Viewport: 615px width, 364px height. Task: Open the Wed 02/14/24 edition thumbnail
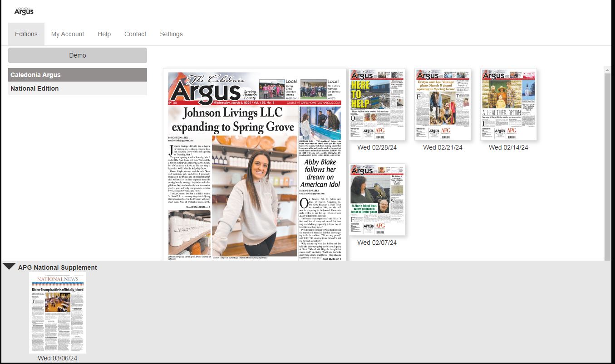(508, 104)
